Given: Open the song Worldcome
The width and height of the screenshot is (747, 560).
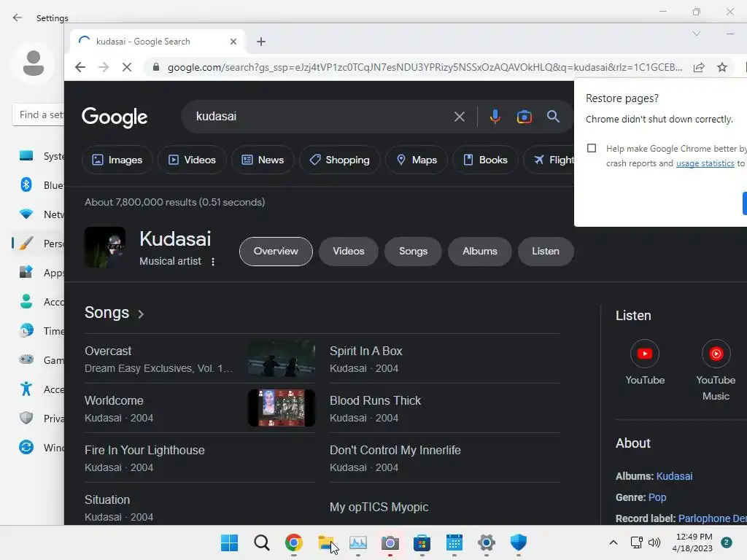Looking at the screenshot, I should click(114, 400).
